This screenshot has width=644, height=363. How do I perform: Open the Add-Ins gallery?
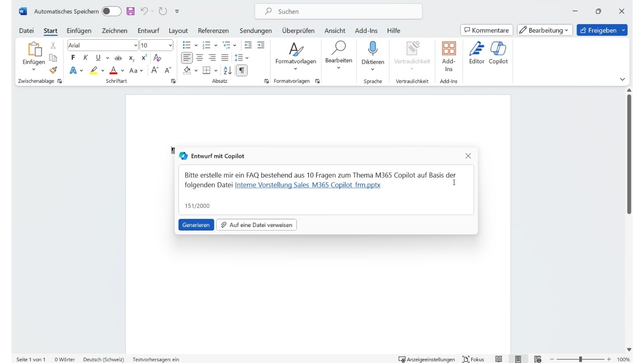click(449, 57)
